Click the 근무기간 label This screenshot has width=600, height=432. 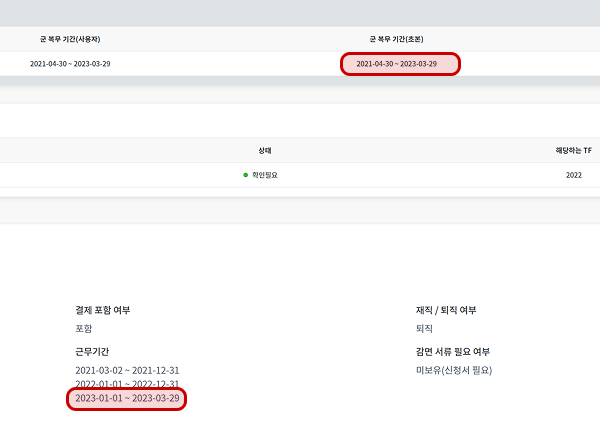tap(92, 352)
